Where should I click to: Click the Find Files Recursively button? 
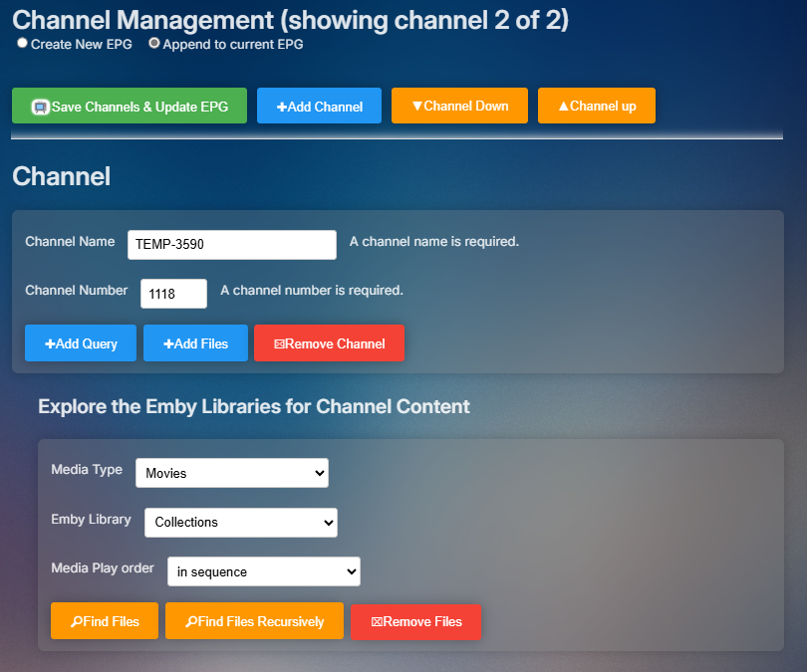click(254, 621)
